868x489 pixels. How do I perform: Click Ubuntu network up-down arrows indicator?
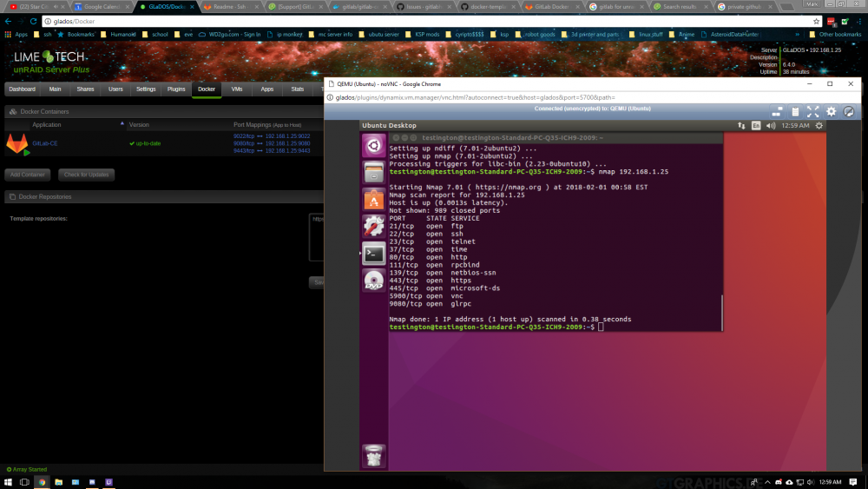741,126
